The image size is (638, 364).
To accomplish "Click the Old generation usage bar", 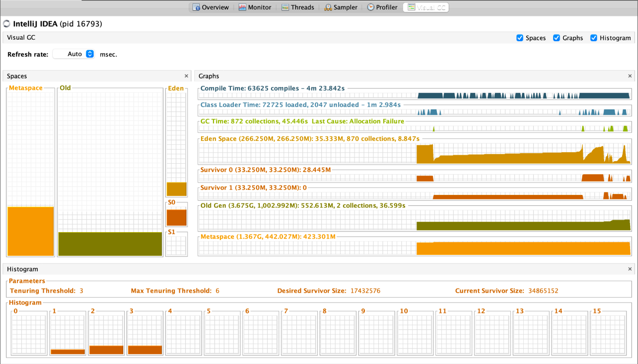I will [x=110, y=244].
